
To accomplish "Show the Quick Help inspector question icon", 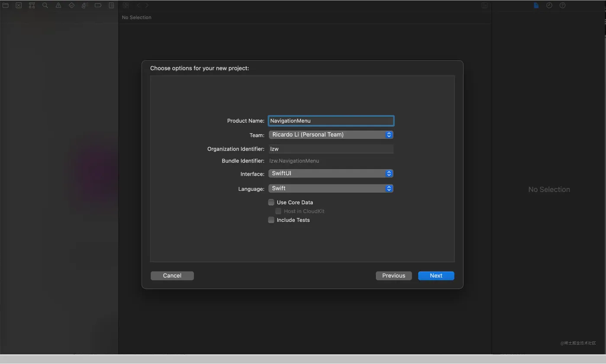I will (562, 6).
